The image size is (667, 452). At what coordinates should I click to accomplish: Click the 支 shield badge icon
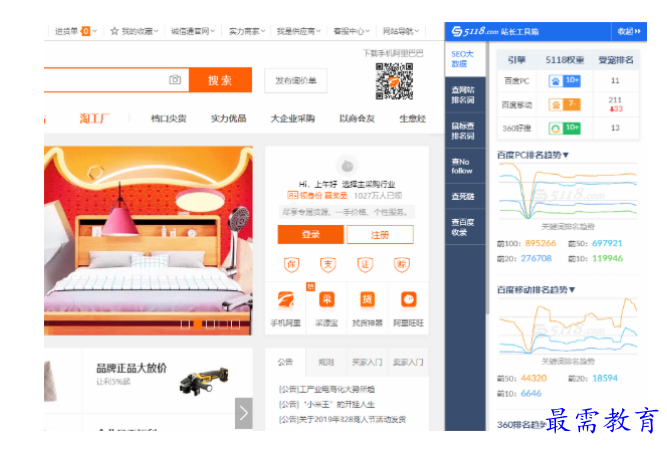(x=328, y=264)
